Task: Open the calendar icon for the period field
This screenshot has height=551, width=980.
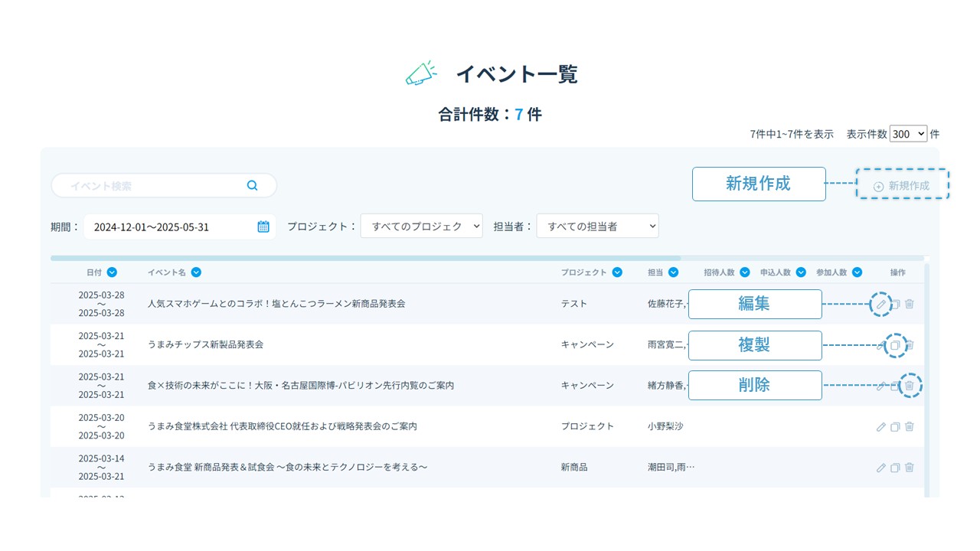Action: (263, 227)
